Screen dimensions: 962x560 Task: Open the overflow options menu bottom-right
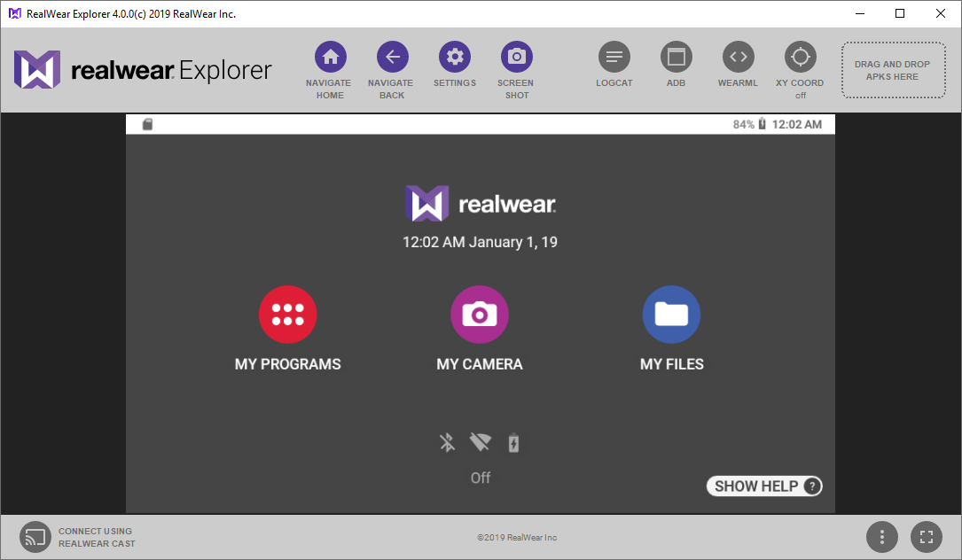tap(882, 537)
